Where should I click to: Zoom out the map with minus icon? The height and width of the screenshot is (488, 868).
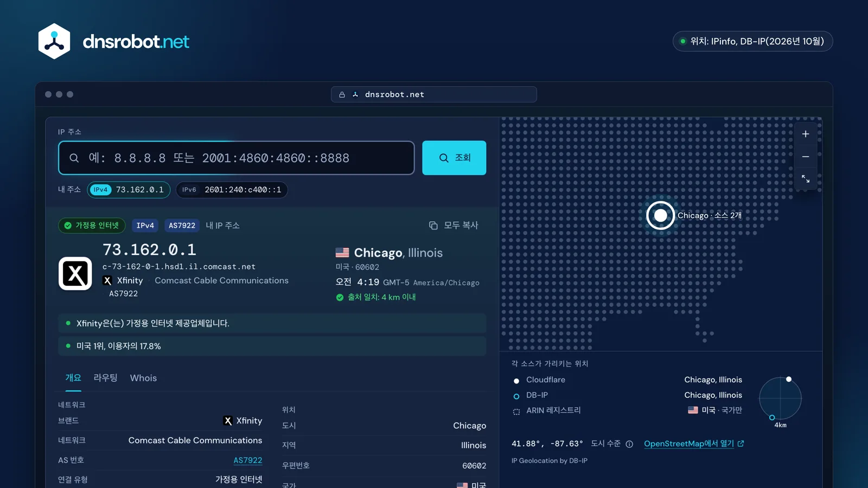(x=806, y=157)
